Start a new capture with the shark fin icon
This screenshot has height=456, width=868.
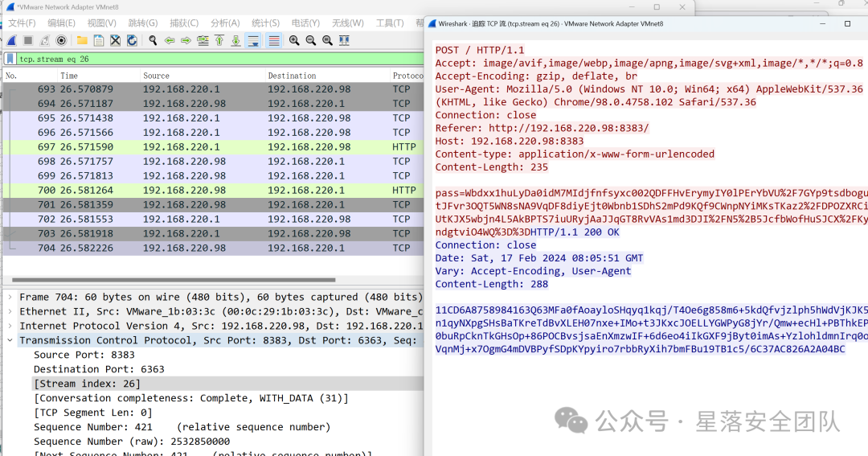(11, 40)
